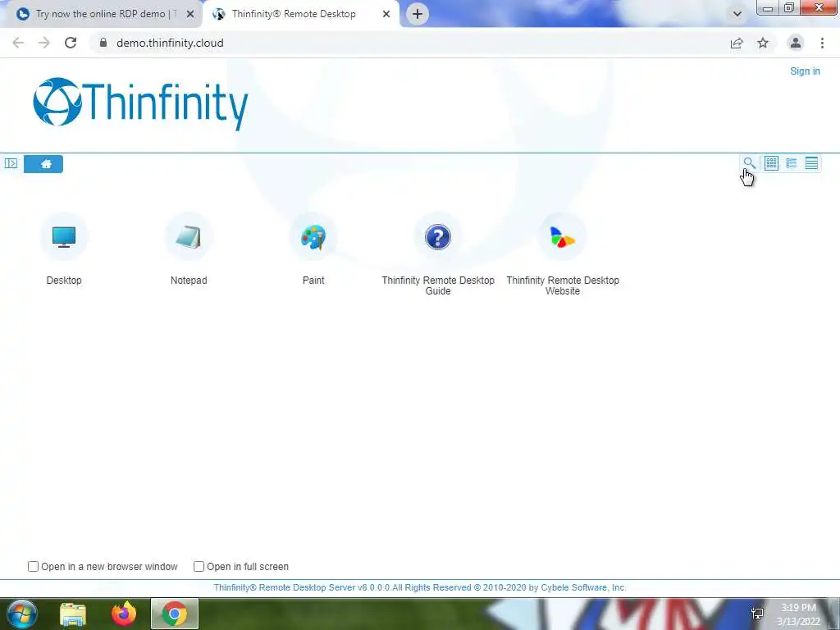This screenshot has width=840, height=630.
Task: Reload the current page
Action: click(71, 43)
